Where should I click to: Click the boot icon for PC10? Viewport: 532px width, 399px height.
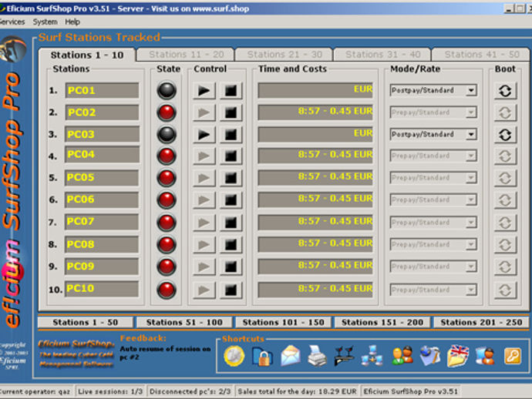(505, 290)
